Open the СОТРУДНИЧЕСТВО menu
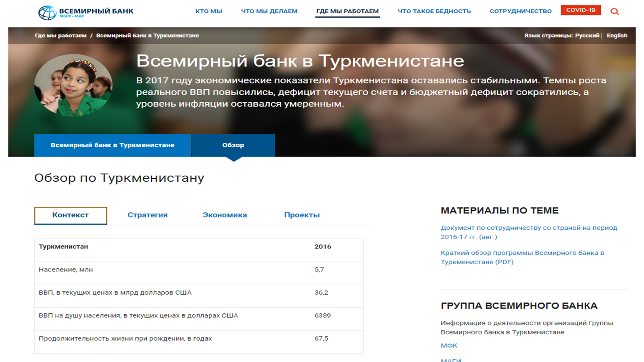The height and width of the screenshot is (362, 644). 520,11
